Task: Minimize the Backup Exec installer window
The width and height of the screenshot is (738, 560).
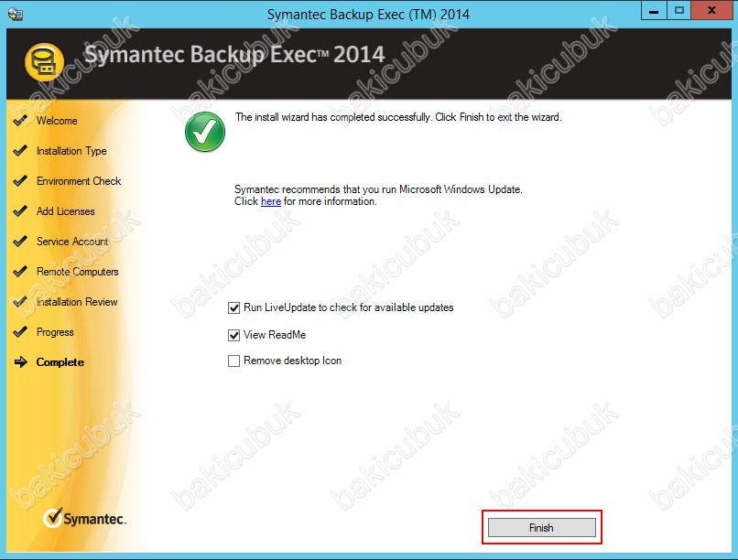Action: click(654, 11)
